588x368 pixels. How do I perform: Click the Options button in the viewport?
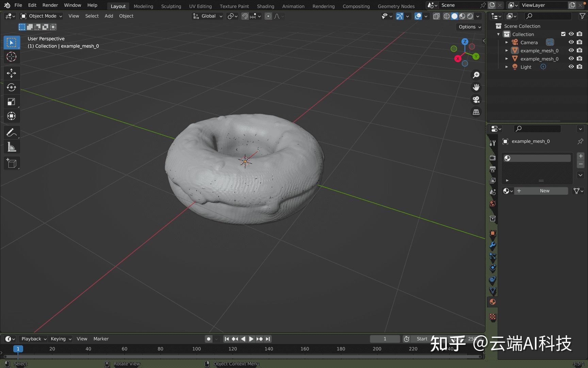pyautogui.click(x=469, y=27)
